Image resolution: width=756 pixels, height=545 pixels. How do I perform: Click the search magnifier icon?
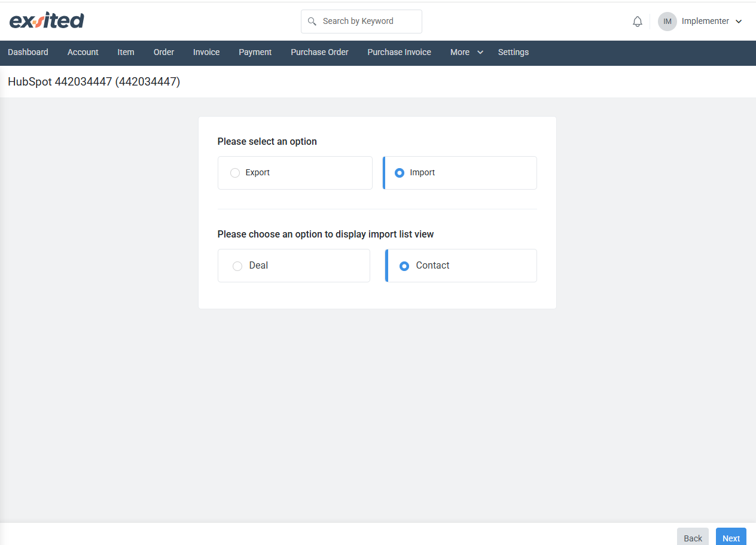(x=312, y=22)
